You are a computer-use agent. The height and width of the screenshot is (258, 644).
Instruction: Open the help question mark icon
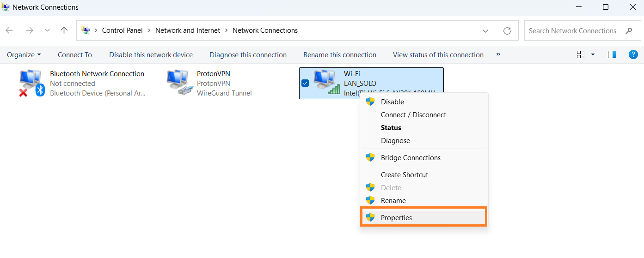[633, 54]
